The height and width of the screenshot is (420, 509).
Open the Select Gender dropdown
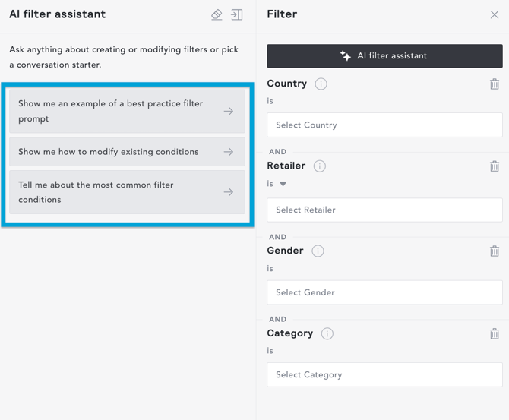pos(384,292)
